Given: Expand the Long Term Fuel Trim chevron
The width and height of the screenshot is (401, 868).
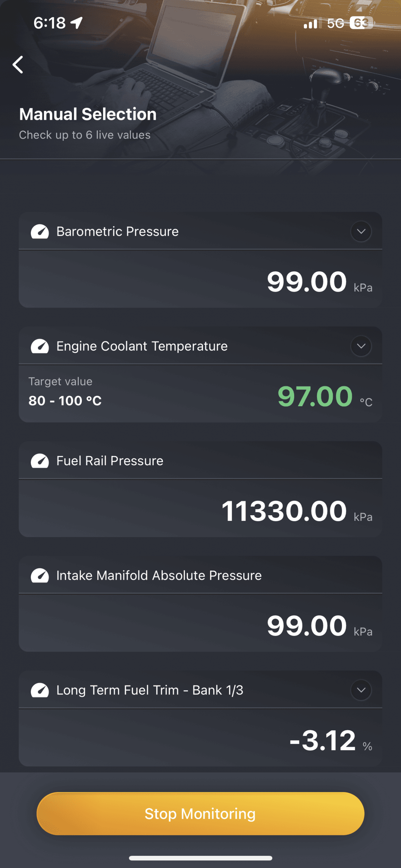Looking at the screenshot, I should [361, 690].
